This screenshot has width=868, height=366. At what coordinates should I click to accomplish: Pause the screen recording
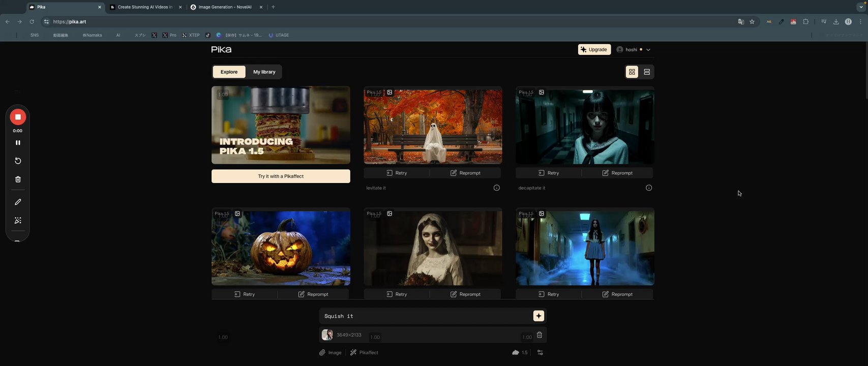pyautogui.click(x=18, y=143)
